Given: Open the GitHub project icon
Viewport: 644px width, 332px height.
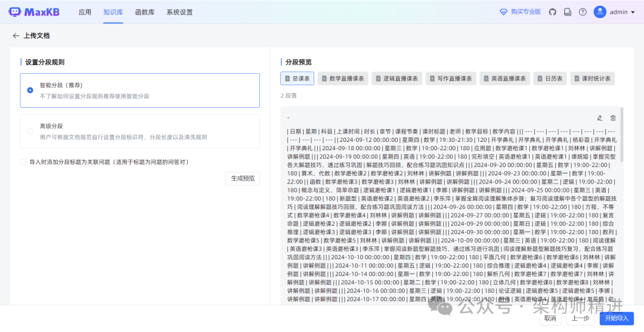Looking at the screenshot, I should click(552, 12).
